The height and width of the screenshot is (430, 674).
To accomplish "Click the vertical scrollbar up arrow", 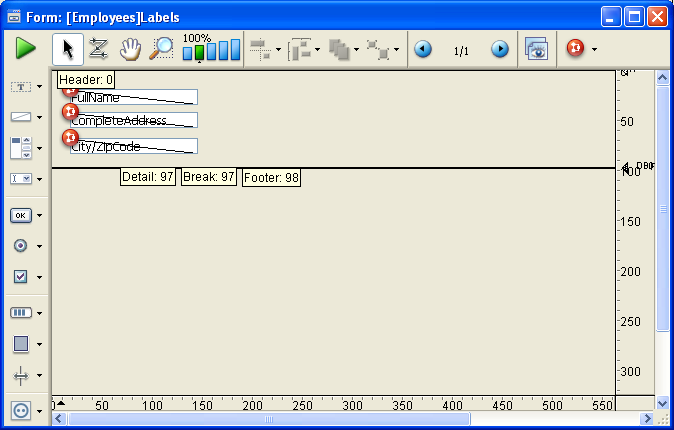I will coord(662,78).
